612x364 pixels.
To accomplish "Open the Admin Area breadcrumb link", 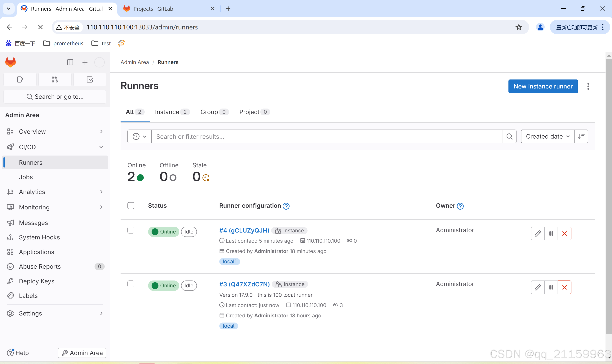I will pyautogui.click(x=134, y=62).
